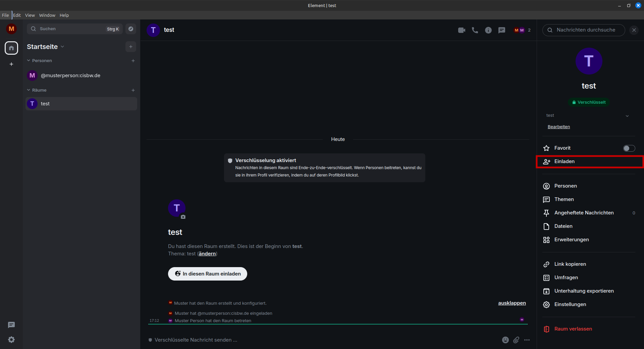The width and height of the screenshot is (644, 349).
Task: Open more composer options (three dots)
Action: point(527,340)
